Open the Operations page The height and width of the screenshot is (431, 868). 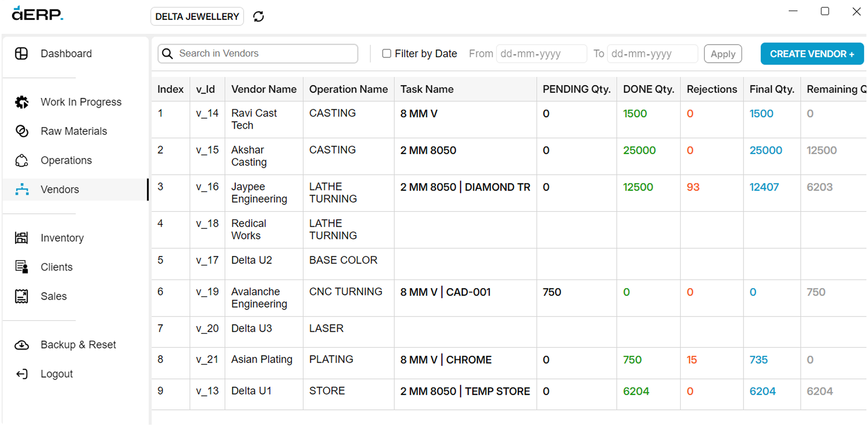(x=75, y=160)
